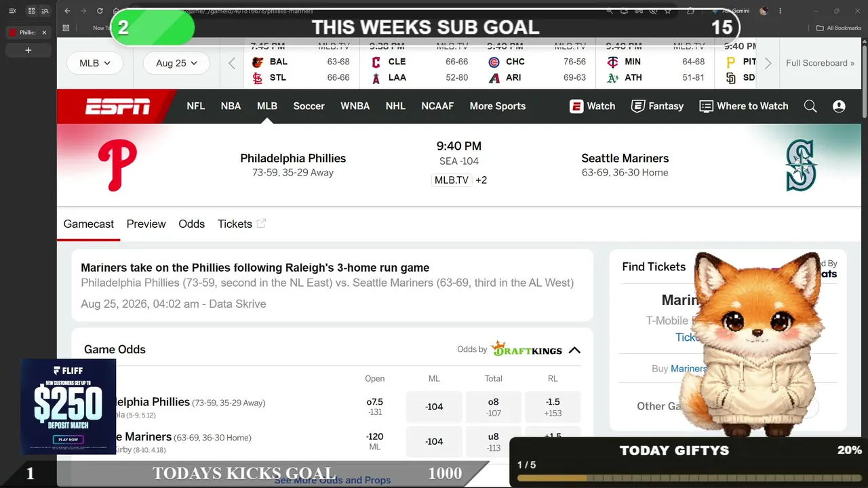Open the MLB league dropdown

95,63
